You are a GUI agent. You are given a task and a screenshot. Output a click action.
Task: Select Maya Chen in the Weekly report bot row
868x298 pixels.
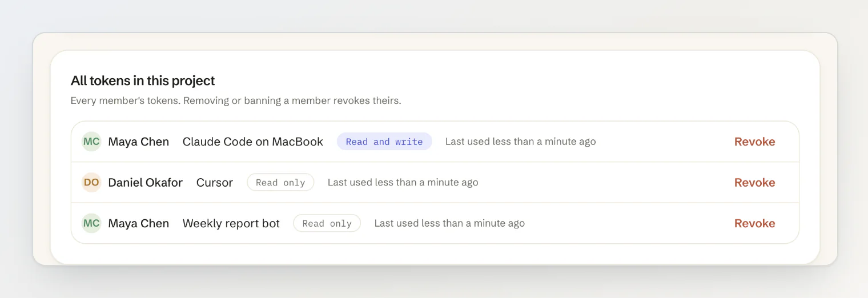(x=139, y=223)
